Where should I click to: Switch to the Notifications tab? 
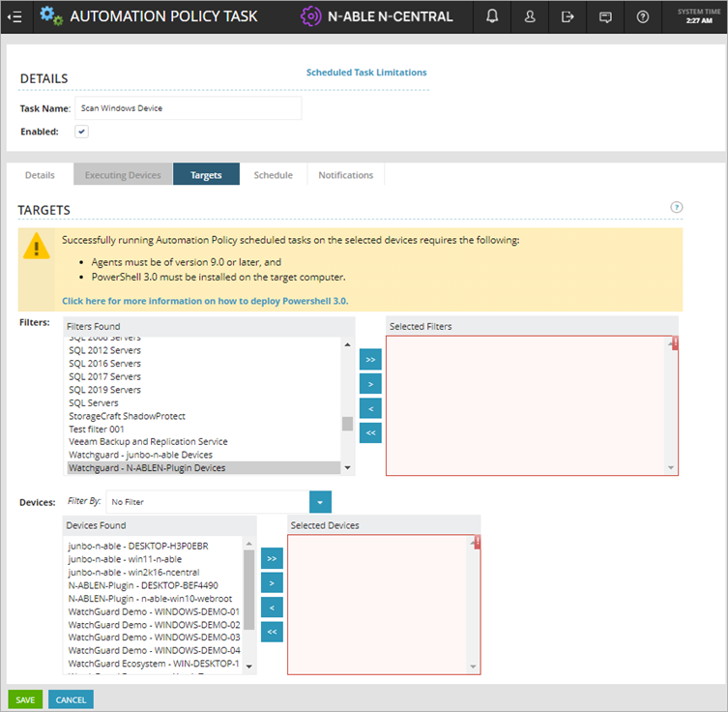pos(346,175)
